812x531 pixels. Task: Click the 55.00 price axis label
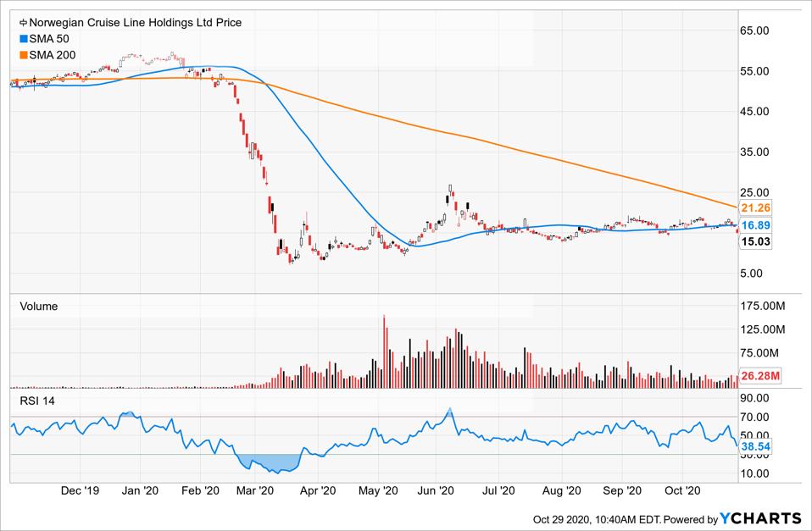[754, 71]
